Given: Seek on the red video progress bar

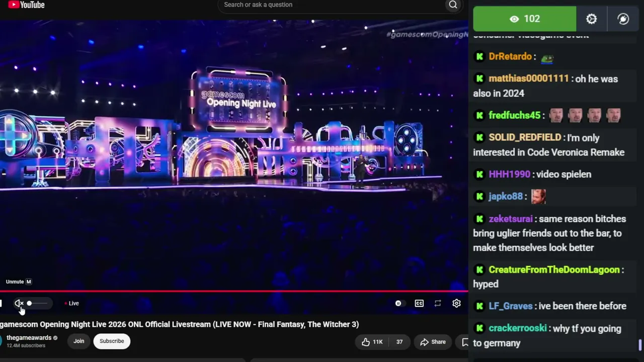Looking at the screenshot, I should 234,291.
